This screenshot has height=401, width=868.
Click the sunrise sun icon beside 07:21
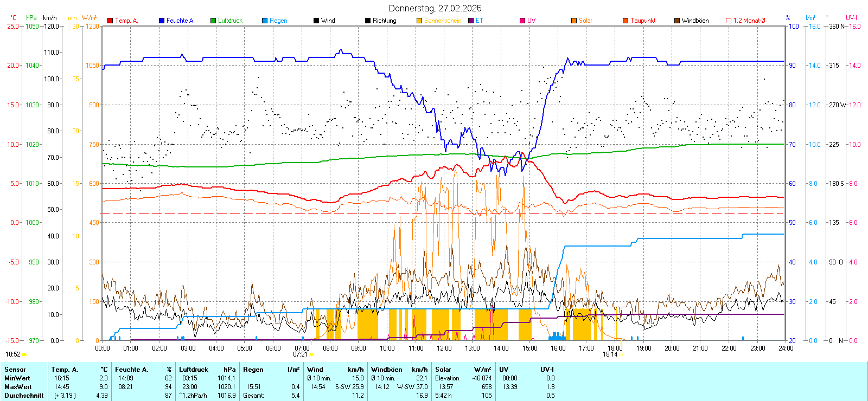pyautogui.click(x=312, y=354)
